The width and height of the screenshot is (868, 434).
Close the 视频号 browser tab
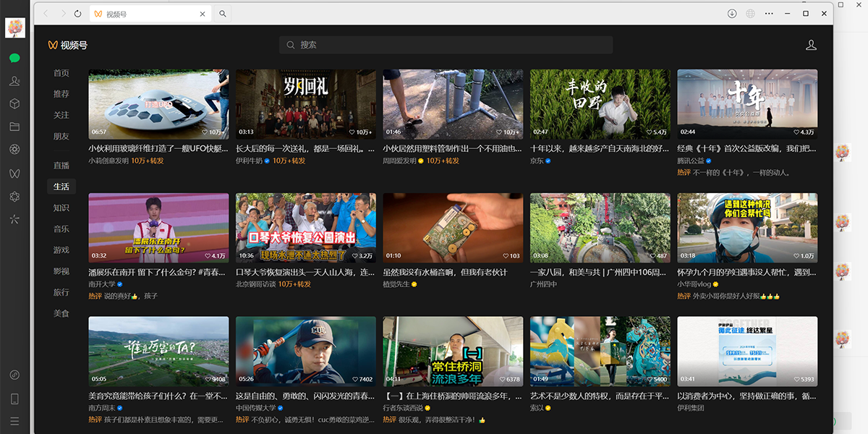(x=203, y=14)
